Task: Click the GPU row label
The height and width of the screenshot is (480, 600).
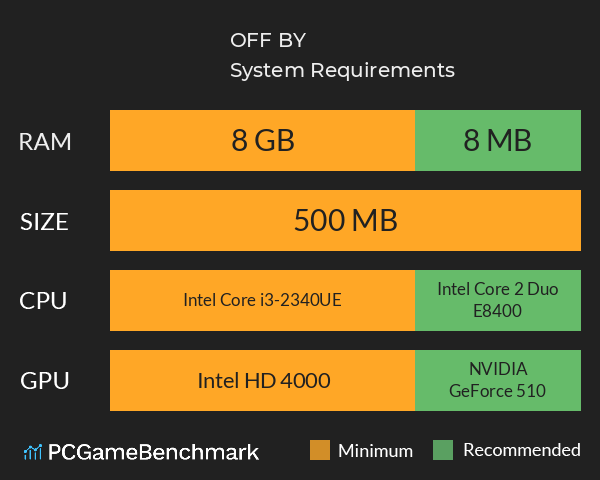Action: click(x=45, y=381)
